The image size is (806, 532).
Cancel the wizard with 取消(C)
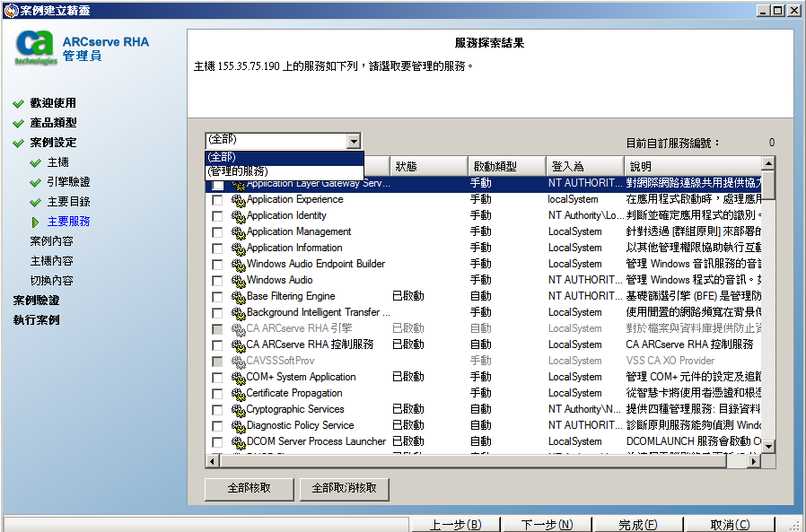pyautogui.click(x=730, y=525)
